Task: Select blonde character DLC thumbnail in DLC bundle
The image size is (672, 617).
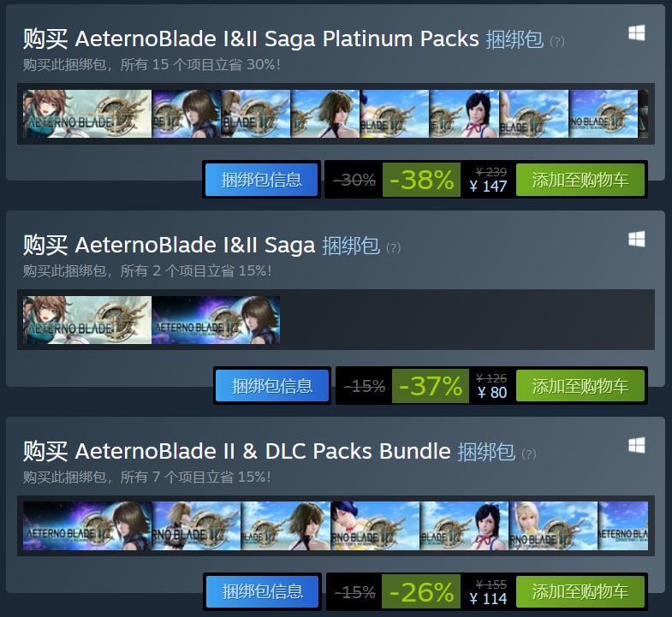Action: tap(553, 525)
